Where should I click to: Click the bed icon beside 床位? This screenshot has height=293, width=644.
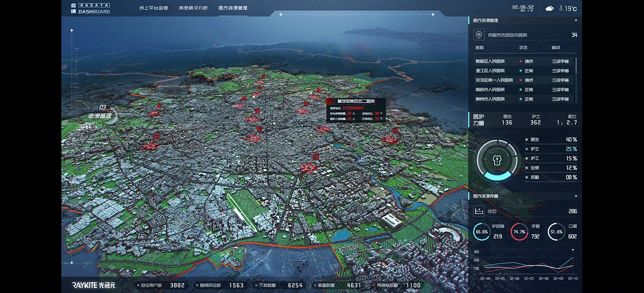pos(479,211)
